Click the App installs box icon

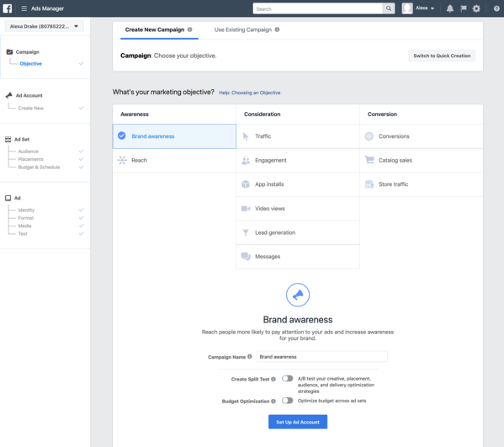[246, 184]
